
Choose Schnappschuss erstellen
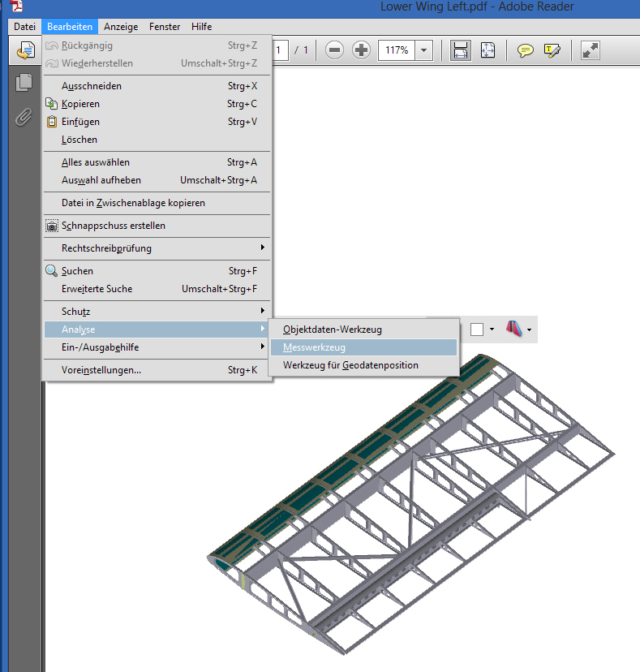[x=157, y=226]
